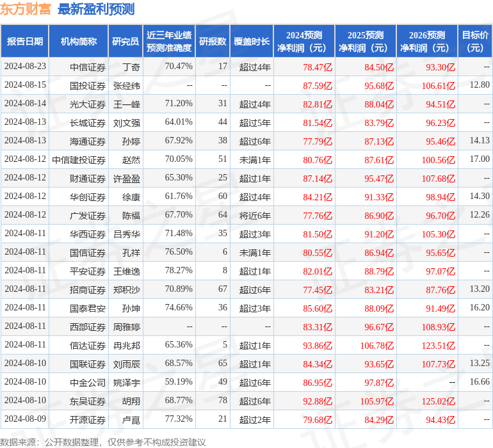Click analyst name 许盈盈
This screenshot has width=493, height=448.
[x=127, y=179]
